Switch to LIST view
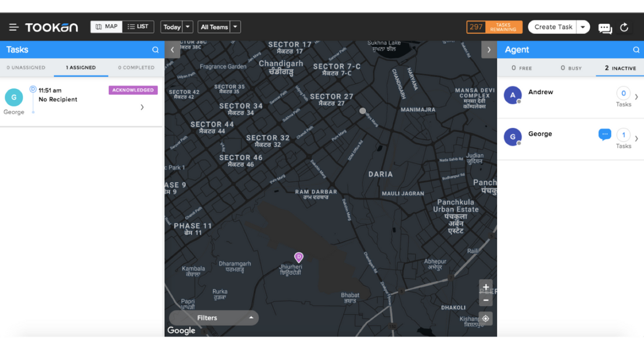Screen dimensions: 644x362 click(x=138, y=26)
